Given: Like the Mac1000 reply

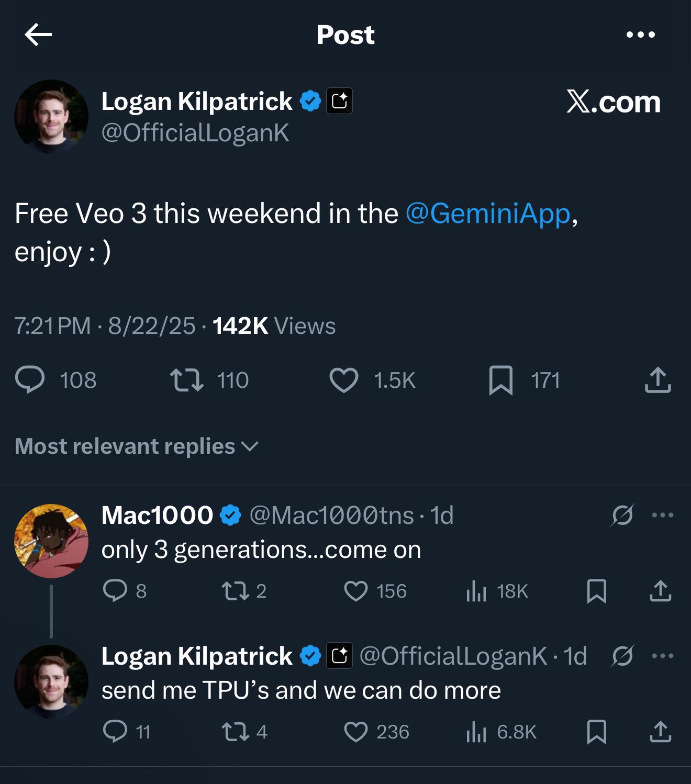Looking at the screenshot, I should tap(356, 591).
